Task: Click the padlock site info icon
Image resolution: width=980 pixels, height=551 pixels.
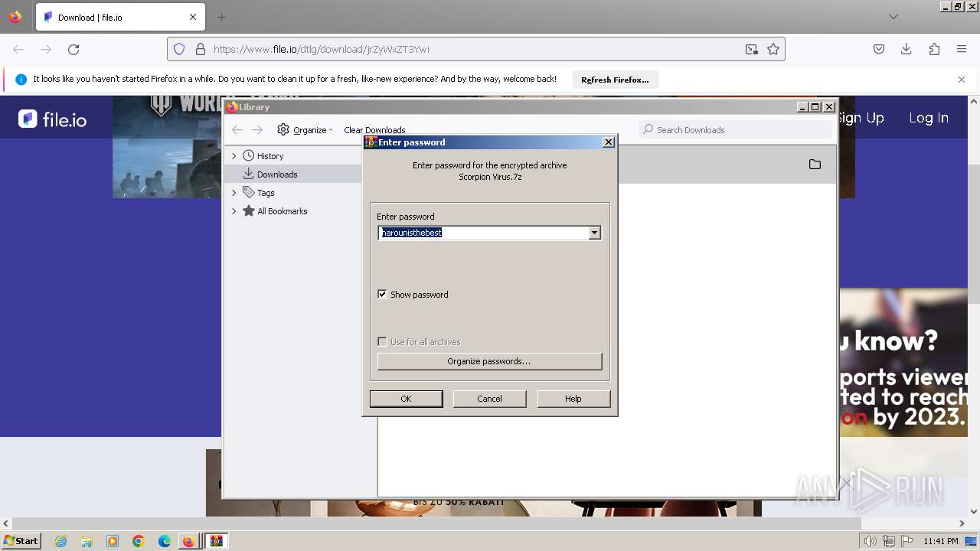Action: (x=201, y=49)
